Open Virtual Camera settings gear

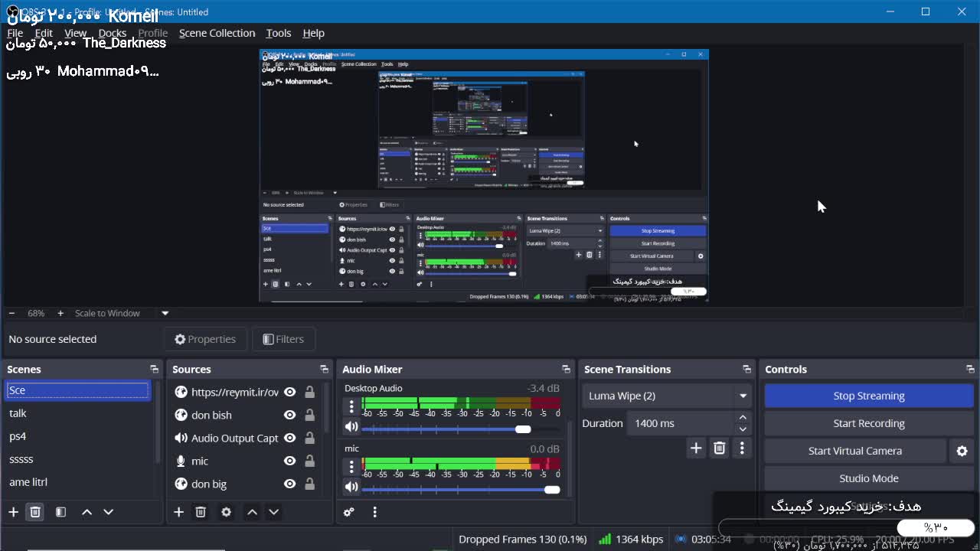click(x=962, y=451)
